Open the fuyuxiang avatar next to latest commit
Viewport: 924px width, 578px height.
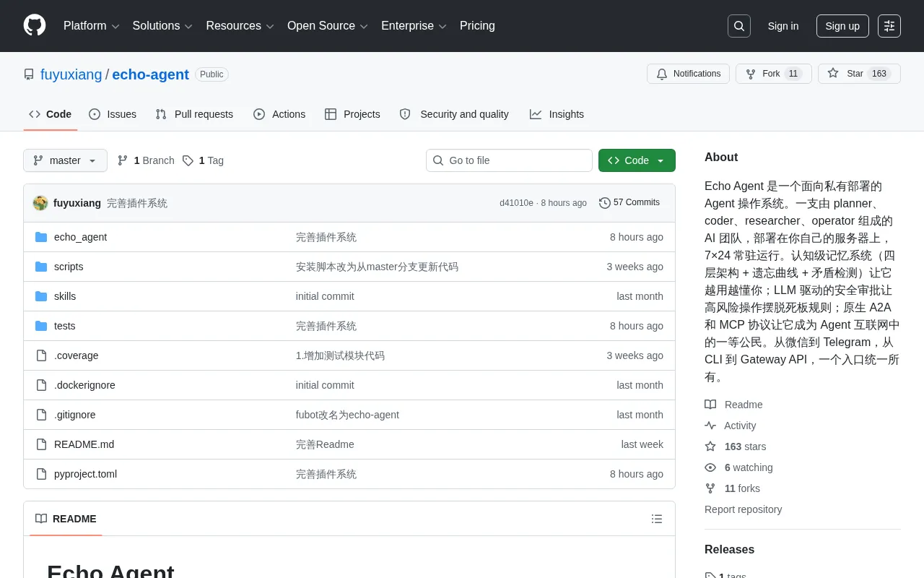(40, 203)
